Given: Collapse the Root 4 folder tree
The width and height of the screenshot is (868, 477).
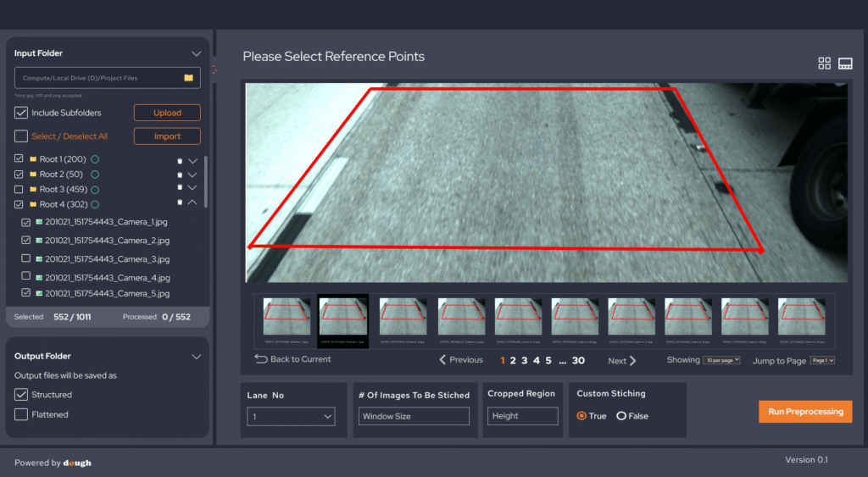Looking at the screenshot, I should pyautogui.click(x=192, y=203).
